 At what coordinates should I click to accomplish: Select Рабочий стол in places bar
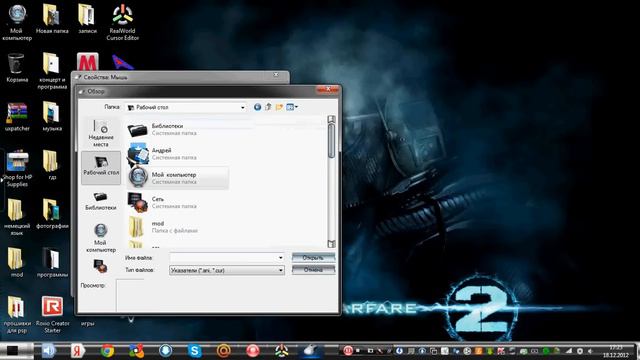[101, 167]
